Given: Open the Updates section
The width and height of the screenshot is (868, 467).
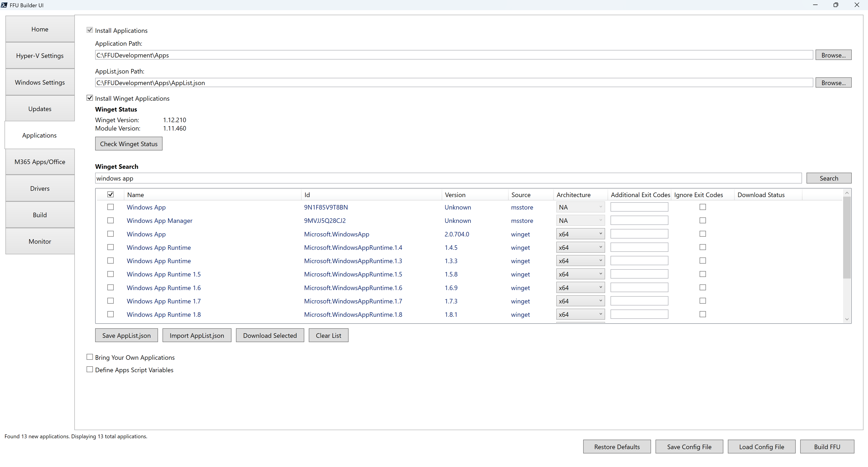Looking at the screenshot, I should point(39,108).
